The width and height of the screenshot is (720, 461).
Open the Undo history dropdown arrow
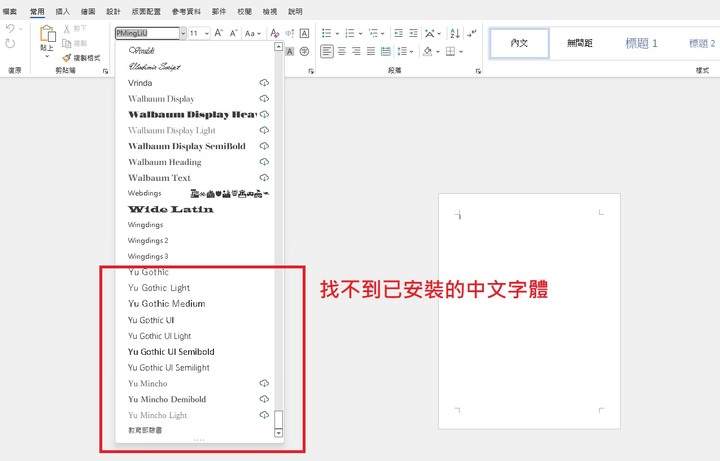pos(20,28)
